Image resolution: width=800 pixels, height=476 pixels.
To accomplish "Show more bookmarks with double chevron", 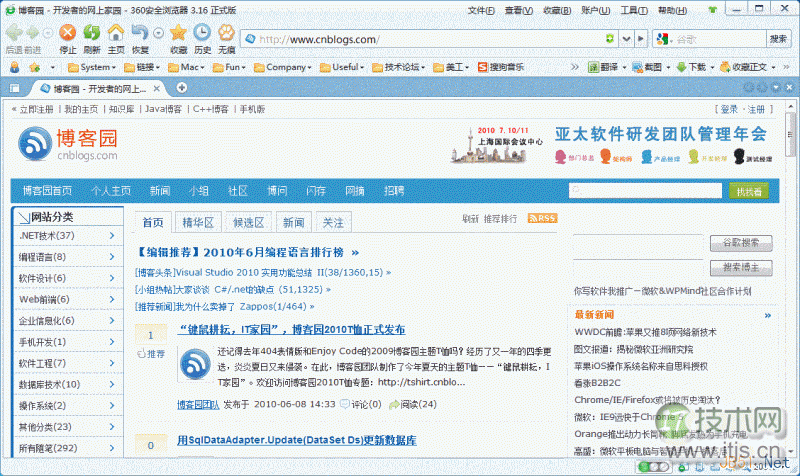I will (x=575, y=67).
